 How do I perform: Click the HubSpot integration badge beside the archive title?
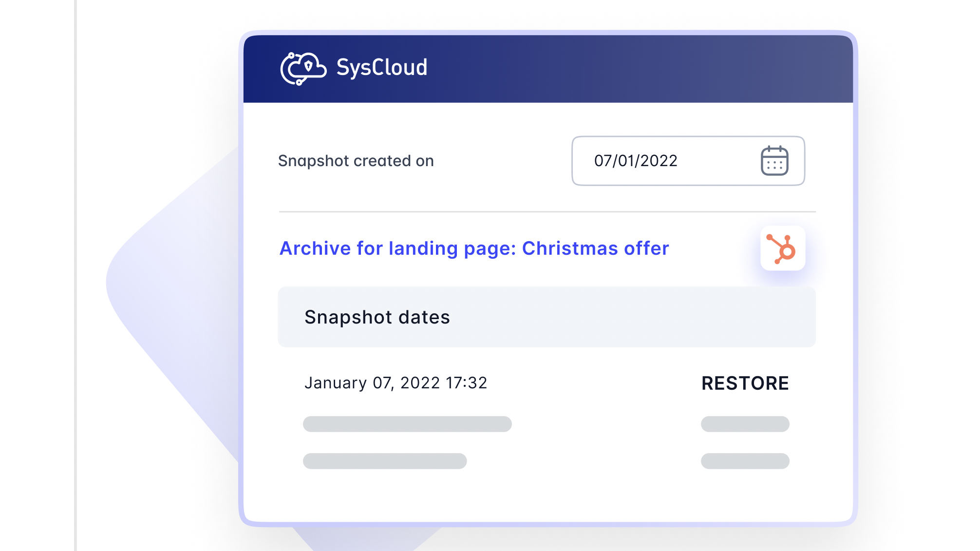pyautogui.click(x=782, y=248)
